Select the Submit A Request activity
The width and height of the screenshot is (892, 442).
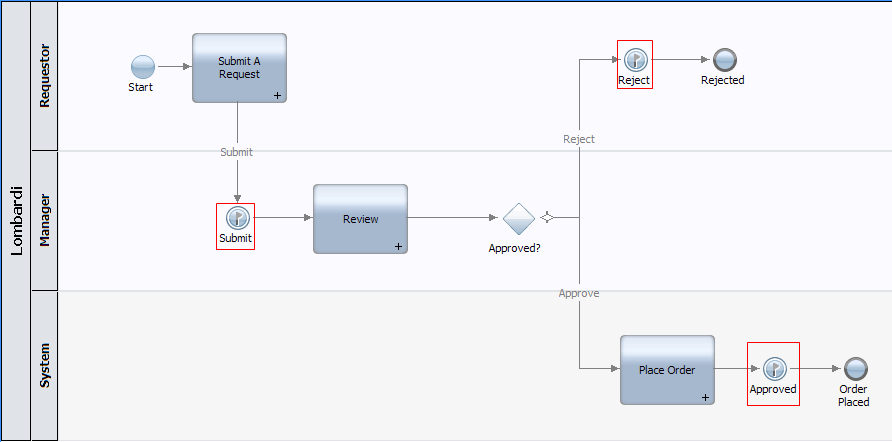pos(239,67)
